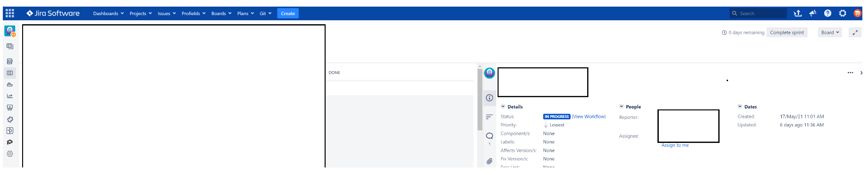The width and height of the screenshot is (868, 175).
Task: Open the Profields menu
Action: click(x=194, y=13)
